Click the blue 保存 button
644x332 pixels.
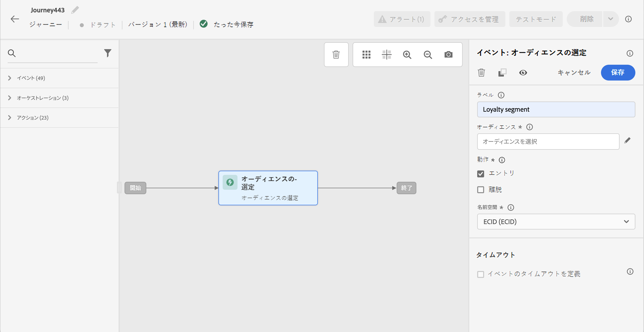(x=618, y=73)
